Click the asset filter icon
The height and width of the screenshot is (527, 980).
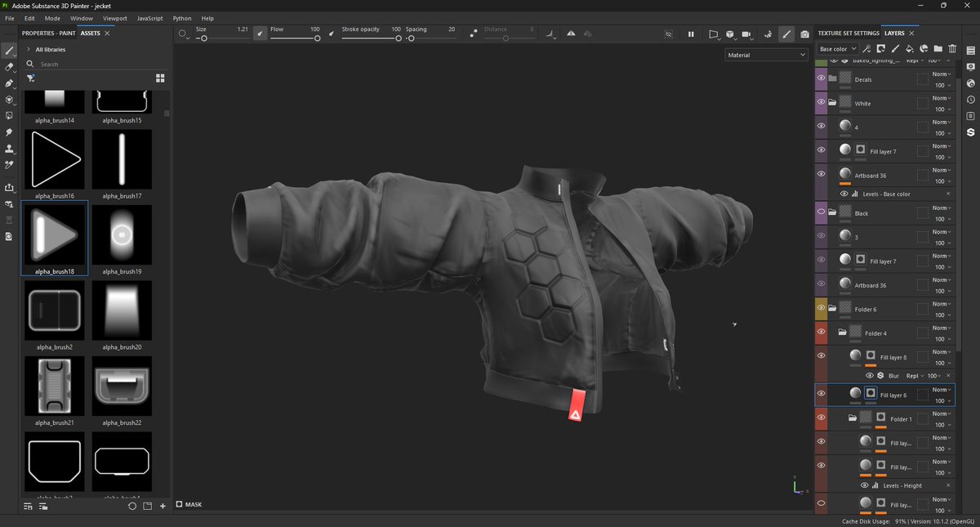click(30, 78)
